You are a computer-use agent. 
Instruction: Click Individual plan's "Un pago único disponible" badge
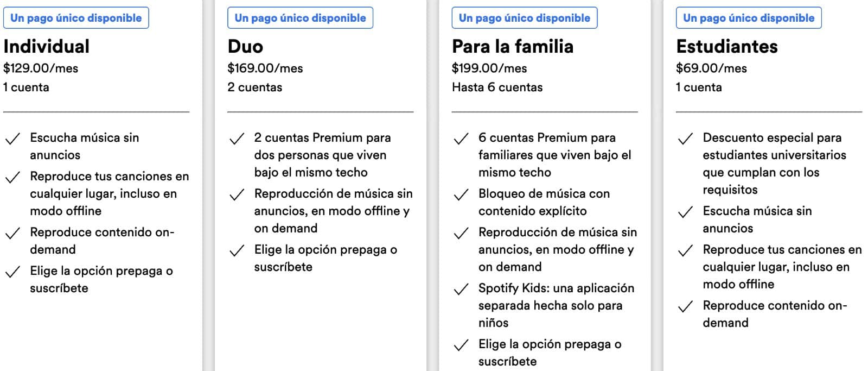(76, 18)
